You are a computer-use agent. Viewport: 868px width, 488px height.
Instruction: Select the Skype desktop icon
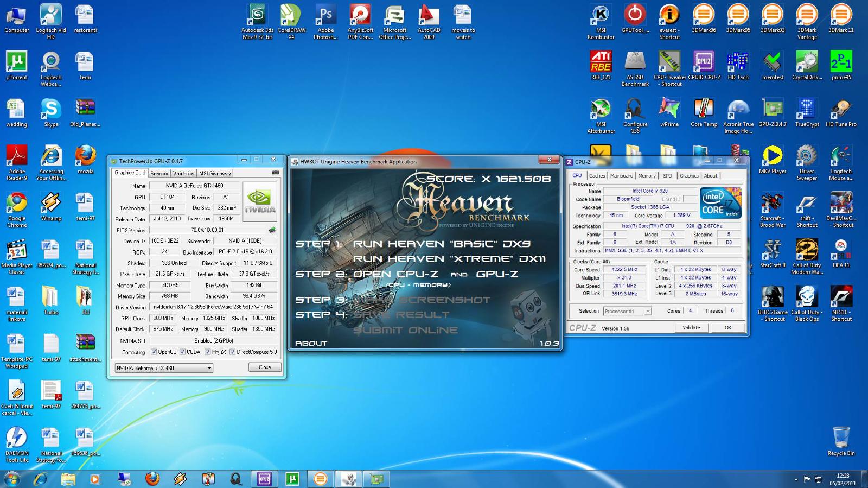point(51,113)
